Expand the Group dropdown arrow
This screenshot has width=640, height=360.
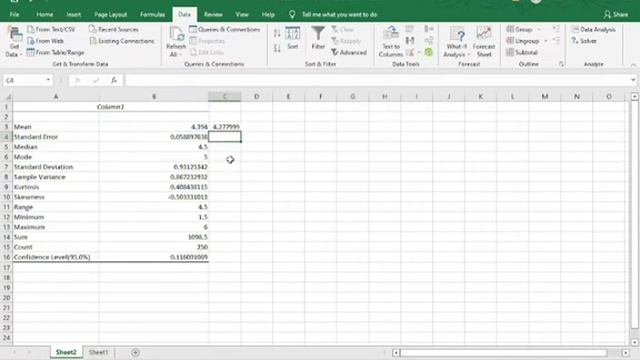(539, 29)
